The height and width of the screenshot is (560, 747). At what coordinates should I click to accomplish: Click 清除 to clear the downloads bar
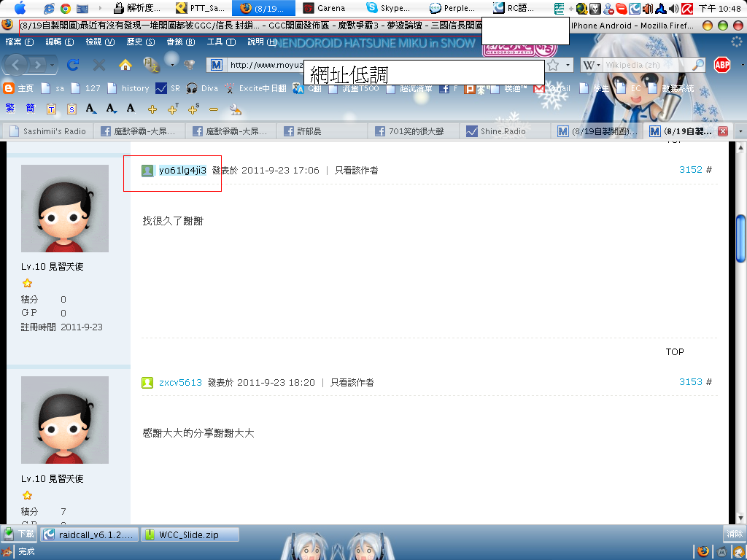pyautogui.click(x=734, y=534)
